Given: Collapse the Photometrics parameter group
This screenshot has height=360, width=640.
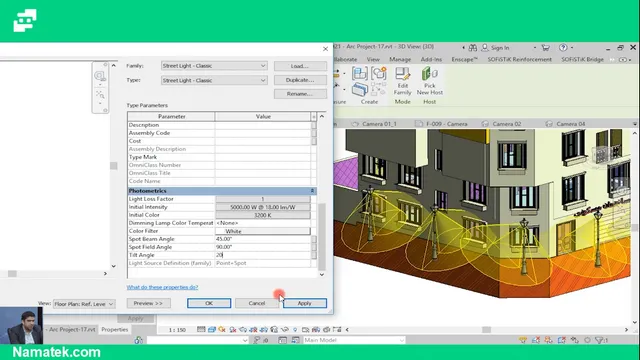Looking at the screenshot, I should click(x=312, y=191).
